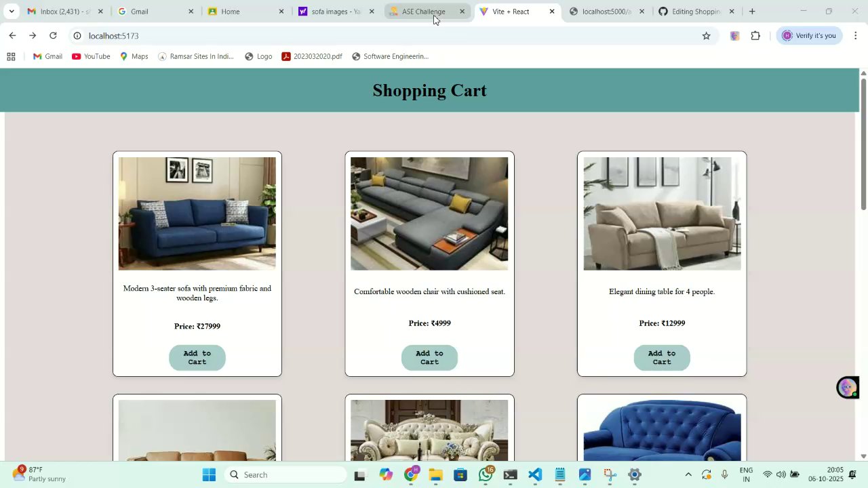Click the beige sofa image
Screen dimensions: 868x488
(662, 213)
